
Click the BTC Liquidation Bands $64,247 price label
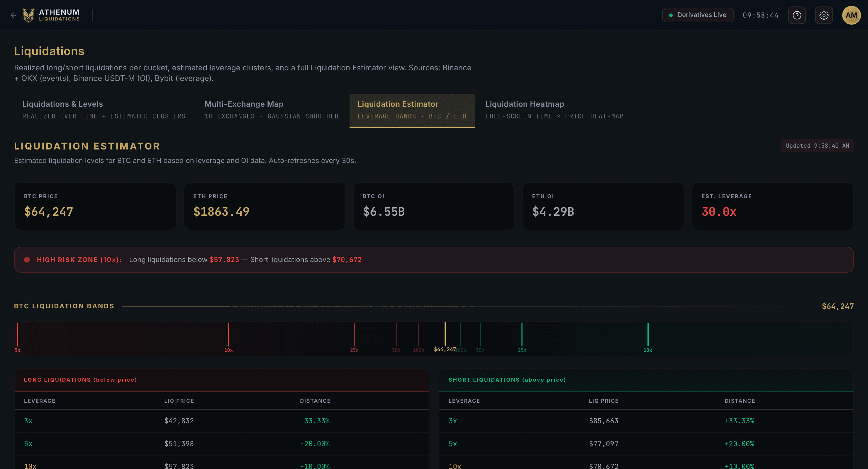(x=838, y=306)
